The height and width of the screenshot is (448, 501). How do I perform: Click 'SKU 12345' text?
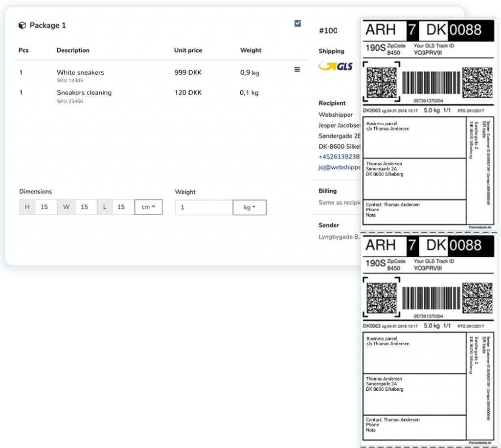(x=70, y=81)
